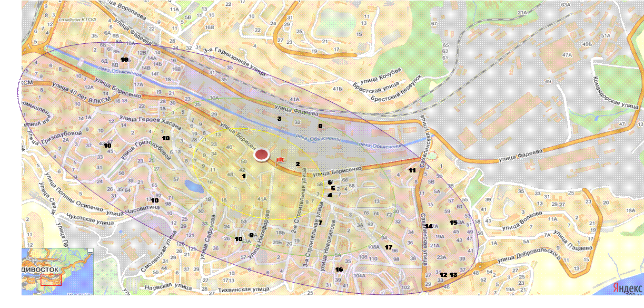Select bold marker number 1

point(244,177)
